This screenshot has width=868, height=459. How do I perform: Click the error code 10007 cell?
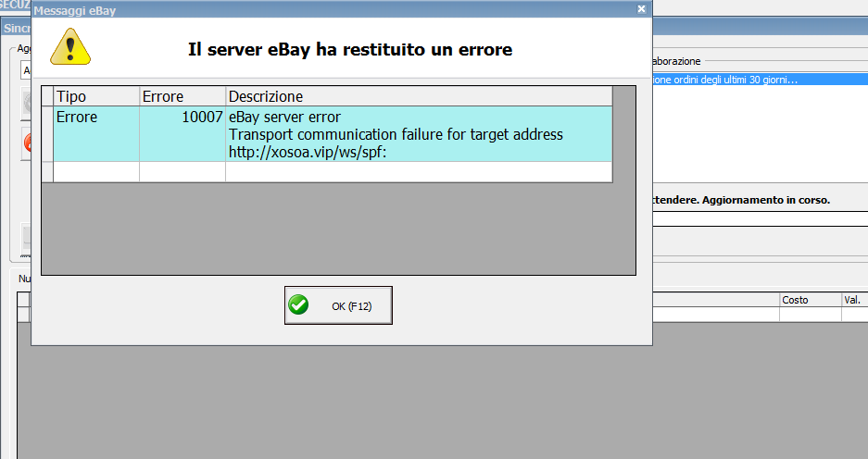(182, 134)
